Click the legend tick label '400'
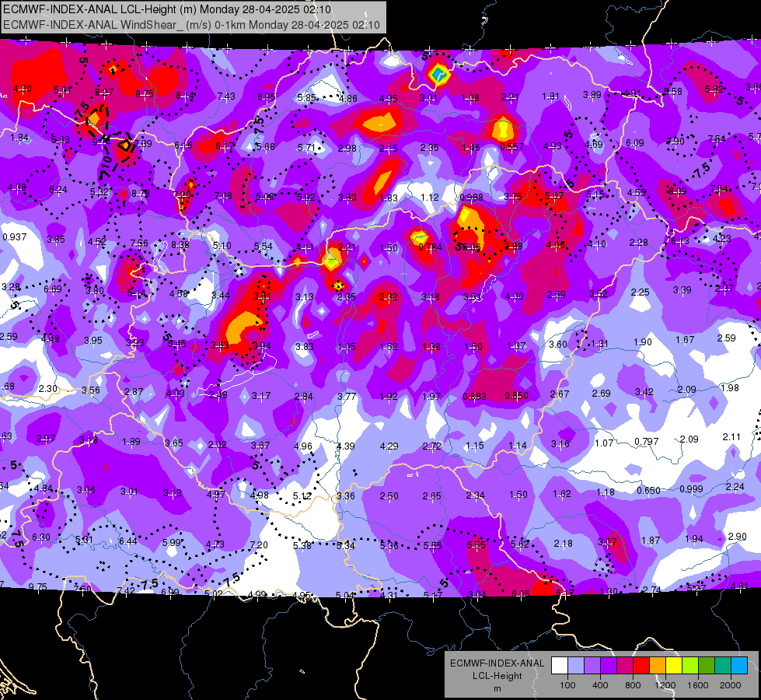The image size is (761, 700). (x=600, y=685)
